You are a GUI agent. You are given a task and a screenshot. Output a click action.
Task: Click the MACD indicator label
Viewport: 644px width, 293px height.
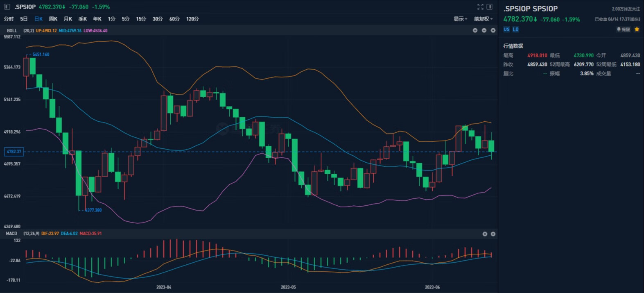coord(11,234)
